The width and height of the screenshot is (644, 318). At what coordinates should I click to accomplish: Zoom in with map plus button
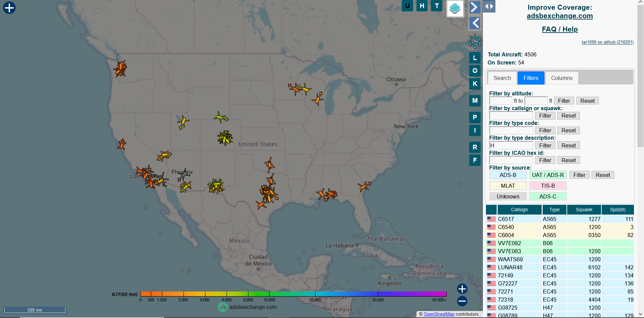pos(462,289)
